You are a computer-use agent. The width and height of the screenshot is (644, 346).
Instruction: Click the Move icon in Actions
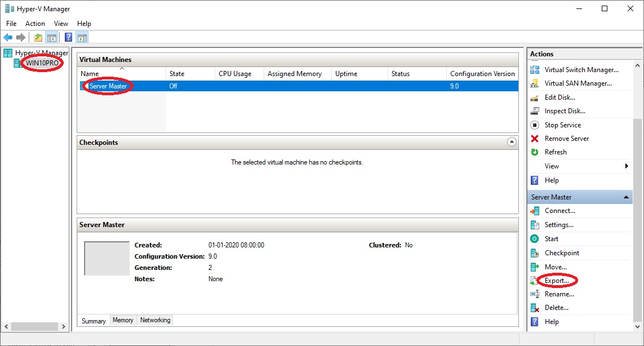click(535, 267)
